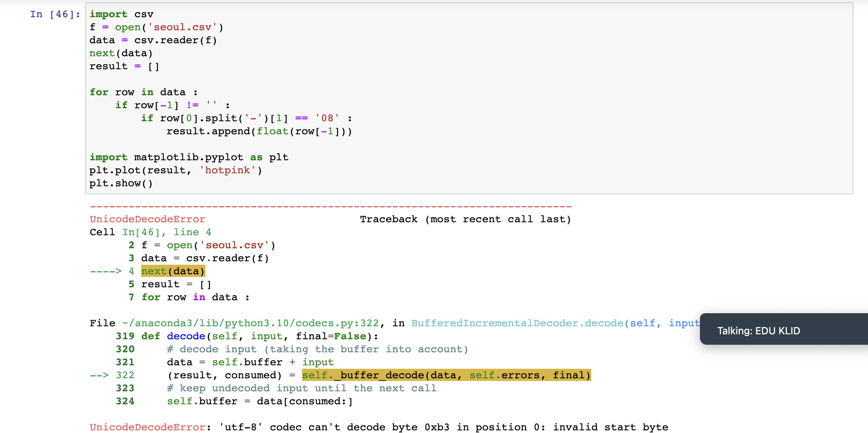Click the 'Talking: EDU KLID' notification overlay
The width and height of the screenshot is (868, 433).
click(x=758, y=331)
